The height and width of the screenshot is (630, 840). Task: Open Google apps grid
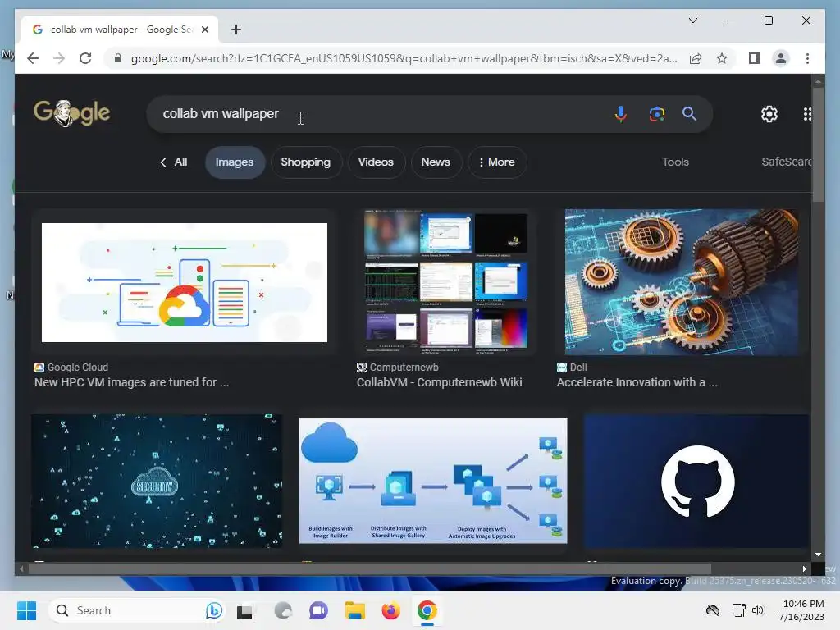coord(807,113)
